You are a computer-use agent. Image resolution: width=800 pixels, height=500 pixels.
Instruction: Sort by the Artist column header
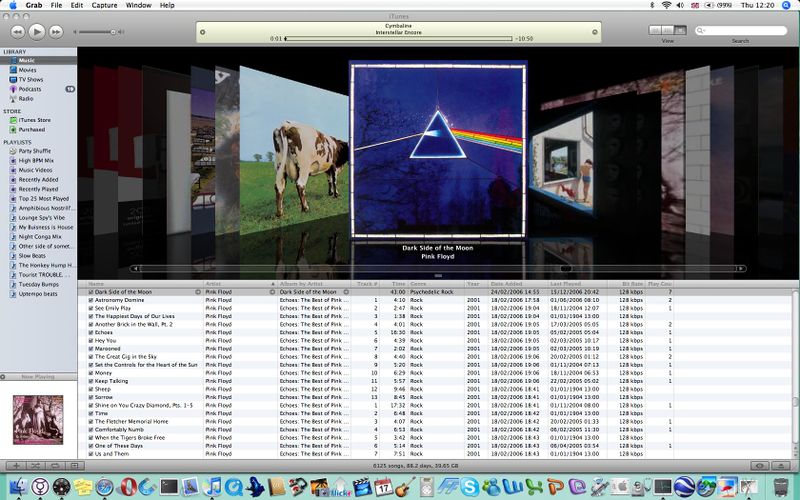[x=240, y=284]
